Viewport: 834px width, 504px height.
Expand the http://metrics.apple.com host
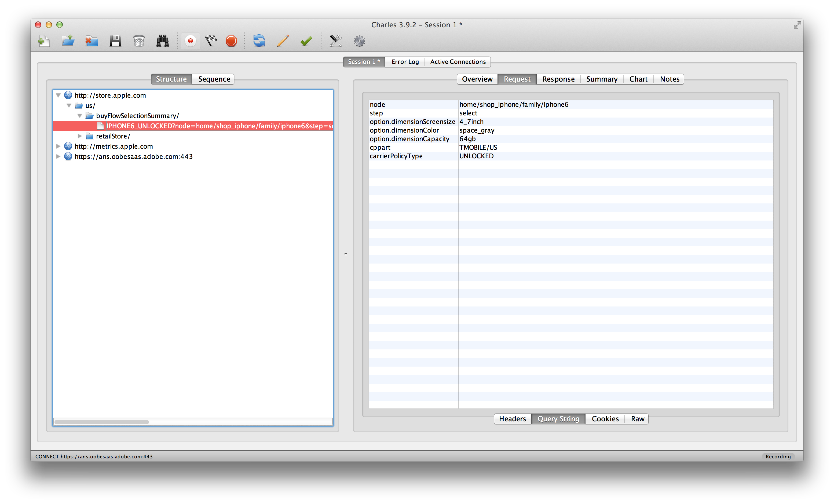[x=58, y=146]
